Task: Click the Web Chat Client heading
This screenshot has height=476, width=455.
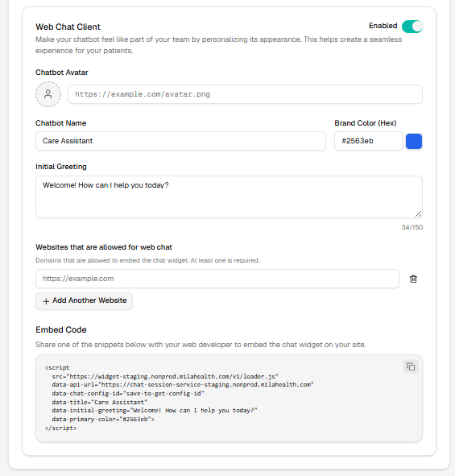Action: [x=68, y=27]
